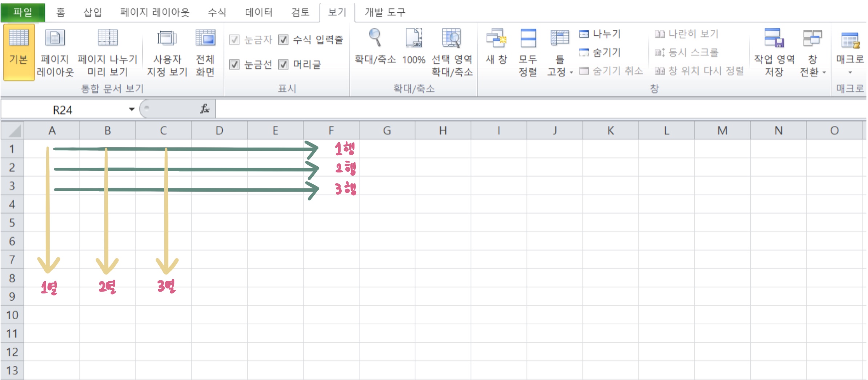Toggle the 눈금자 checkbox

pos(234,39)
